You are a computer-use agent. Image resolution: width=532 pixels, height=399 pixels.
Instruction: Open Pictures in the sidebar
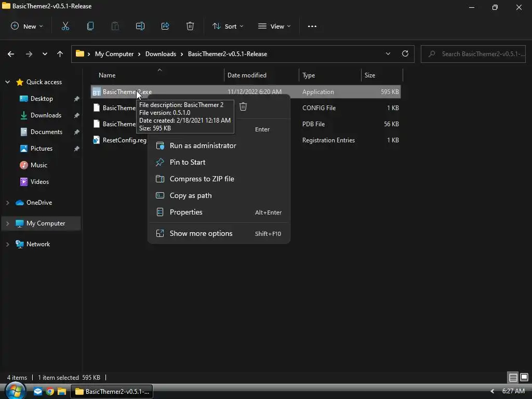coord(42,148)
